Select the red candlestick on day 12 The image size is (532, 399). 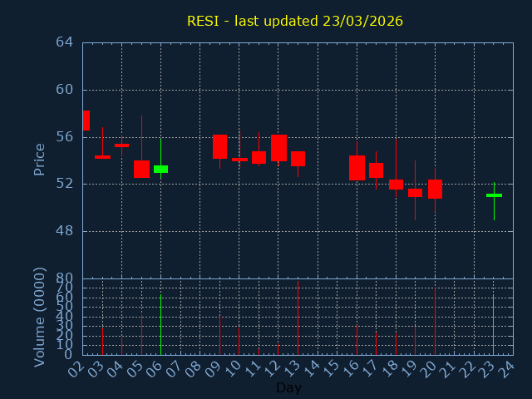point(278,147)
